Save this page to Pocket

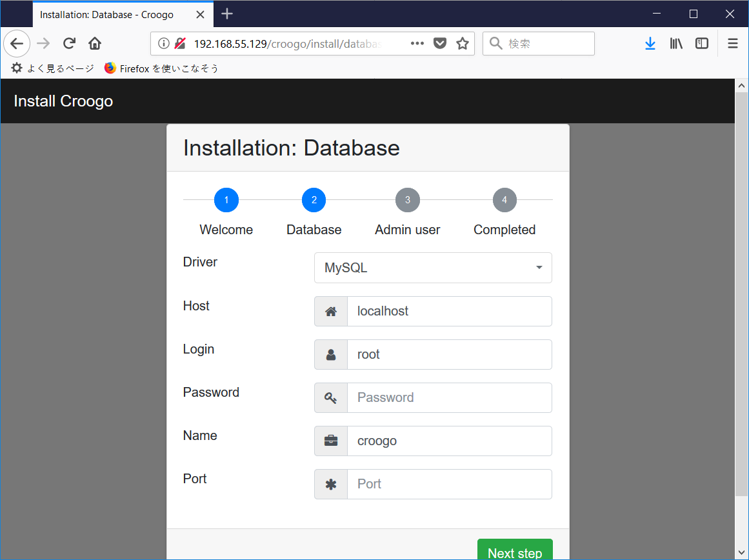point(440,43)
